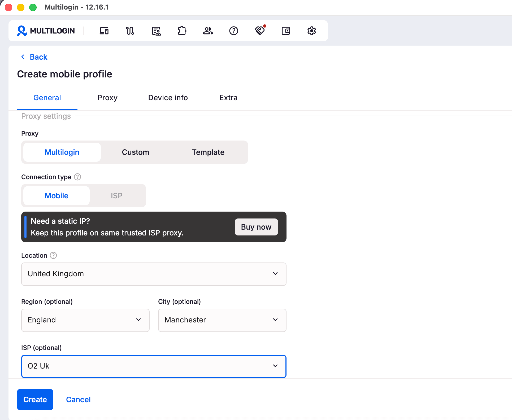The width and height of the screenshot is (512, 420).
Task: Switch to the Proxy tab
Action: 107,98
